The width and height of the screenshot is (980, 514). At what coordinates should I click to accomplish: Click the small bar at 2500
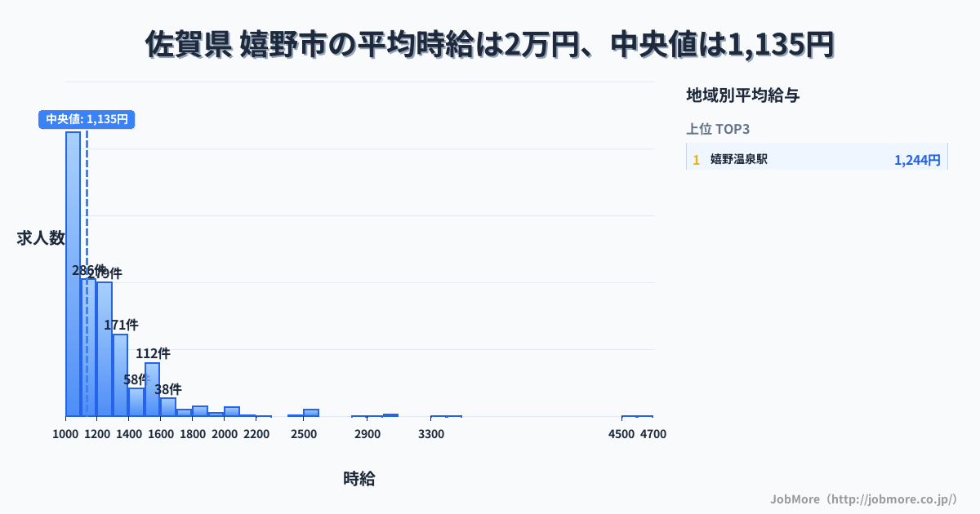(x=311, y=413)
